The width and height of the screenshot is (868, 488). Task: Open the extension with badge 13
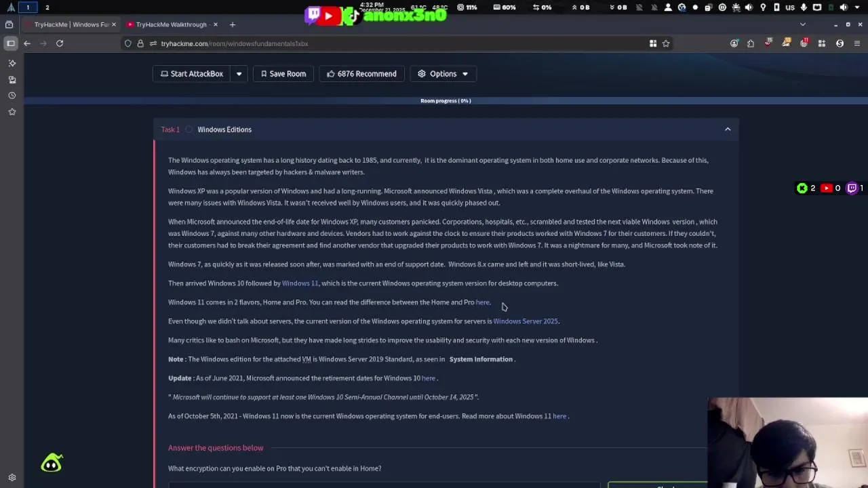pos(787,43)
